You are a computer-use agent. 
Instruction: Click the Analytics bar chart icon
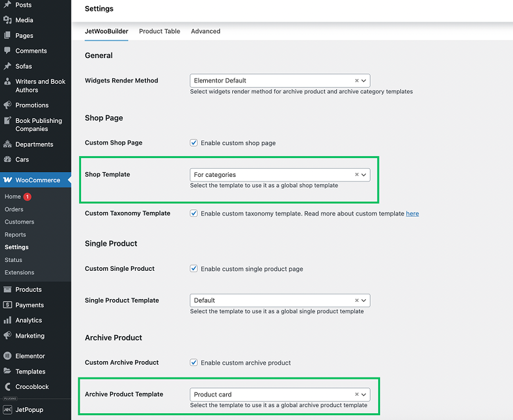[7, 320]
